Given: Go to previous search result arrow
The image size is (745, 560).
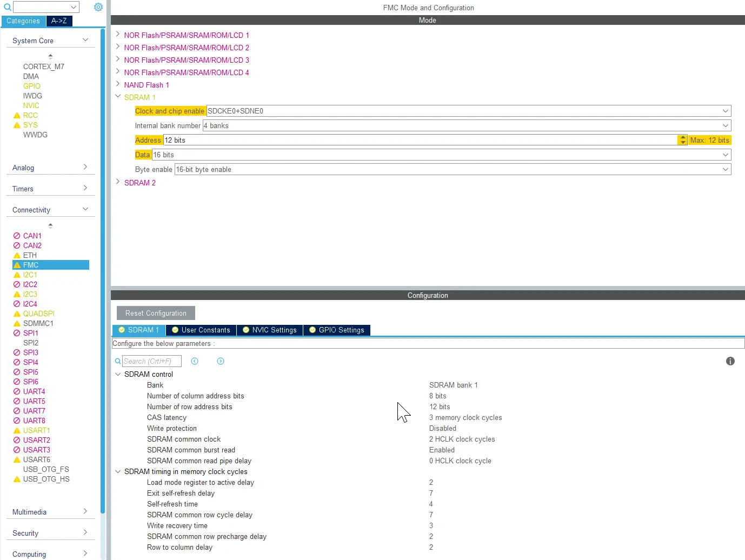Looking at the screenshot, I should 195,361.
